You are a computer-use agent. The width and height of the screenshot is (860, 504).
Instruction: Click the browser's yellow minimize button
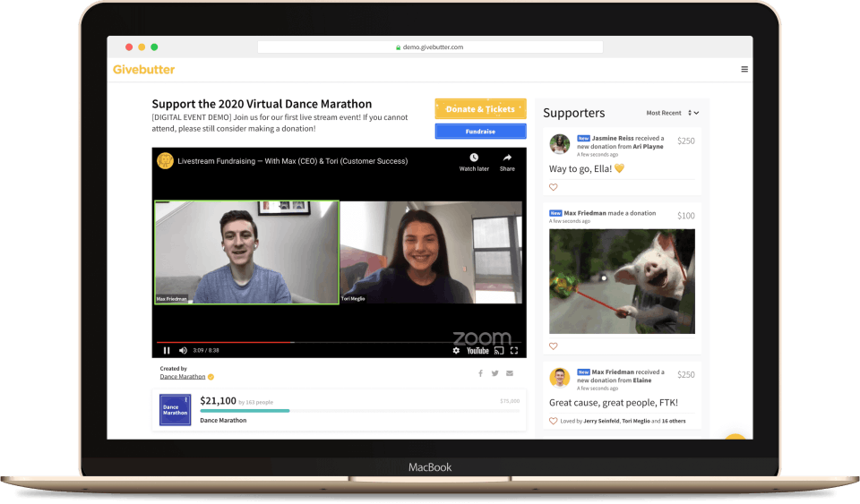[x=142, y=47]
